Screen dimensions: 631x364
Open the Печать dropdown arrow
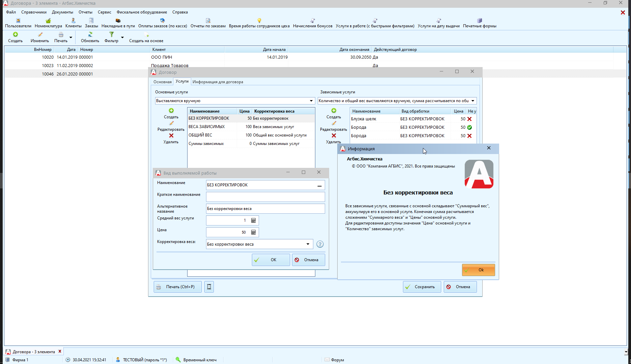coord(71,37)
